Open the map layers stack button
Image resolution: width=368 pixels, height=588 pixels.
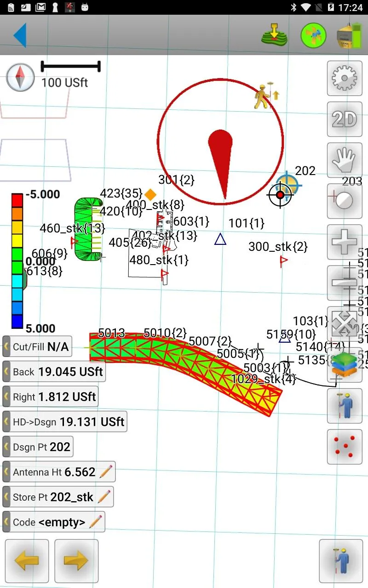[345, 365]
